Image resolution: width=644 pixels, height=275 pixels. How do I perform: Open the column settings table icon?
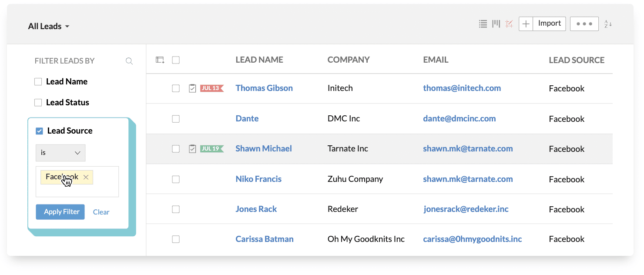160,60
